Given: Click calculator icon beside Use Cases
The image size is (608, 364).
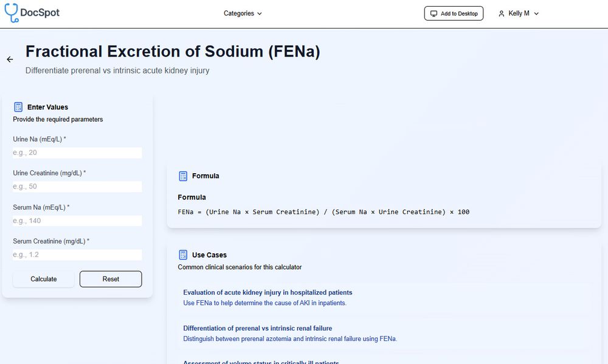Looking at the screenshot, I should (x=183, y=255).
